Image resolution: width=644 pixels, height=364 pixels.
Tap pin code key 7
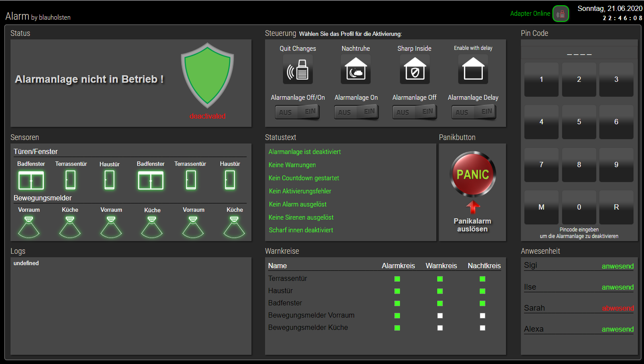(541, 165)
